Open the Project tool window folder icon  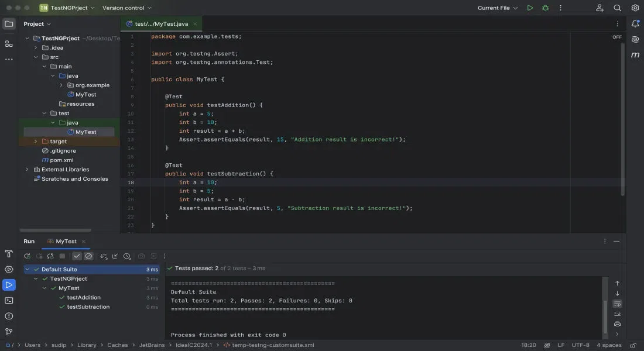pos(9,24)
